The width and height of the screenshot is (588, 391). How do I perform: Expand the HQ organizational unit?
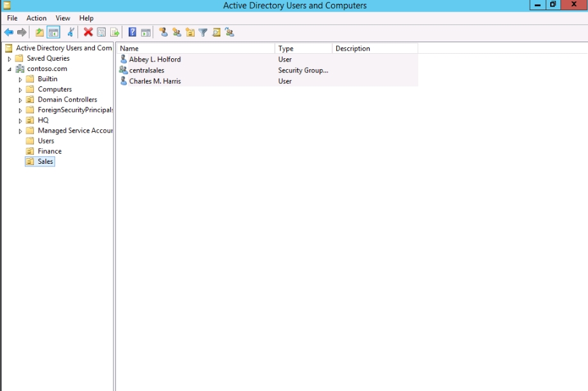pos(20,120)
